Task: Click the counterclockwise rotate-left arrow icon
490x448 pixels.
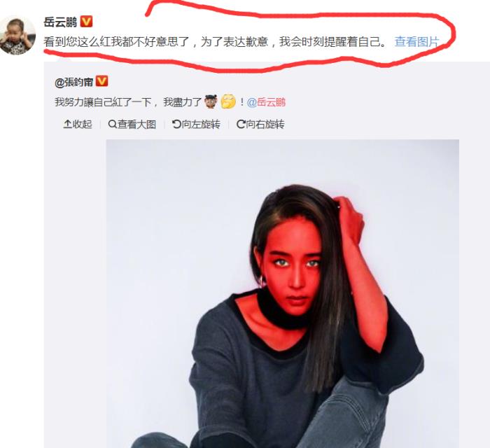Action: coord(176,125)
